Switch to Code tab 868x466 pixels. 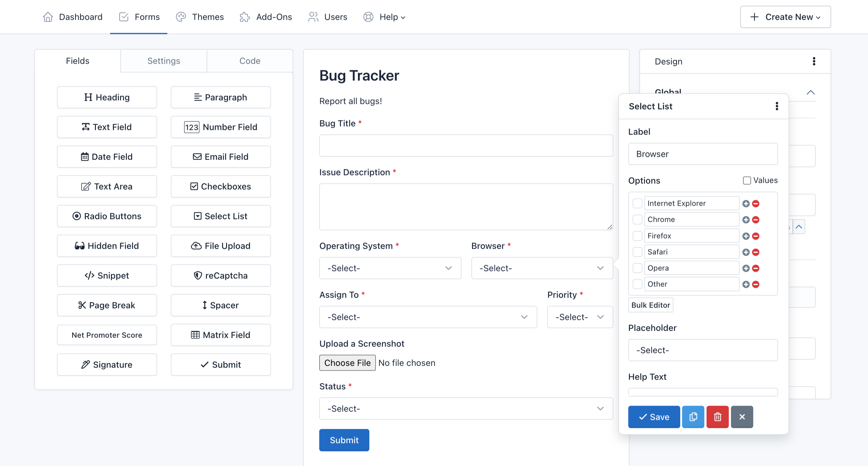click(250, 61)
